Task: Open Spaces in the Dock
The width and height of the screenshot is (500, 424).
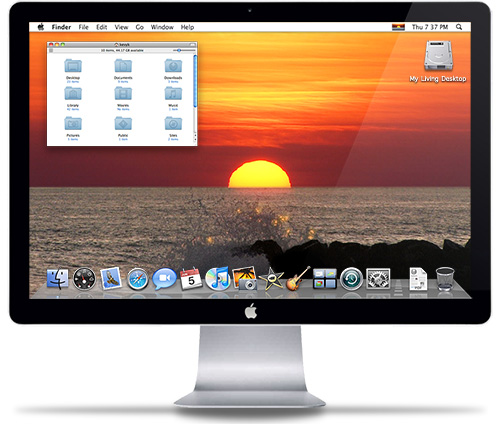Action: tap(325, 279)
